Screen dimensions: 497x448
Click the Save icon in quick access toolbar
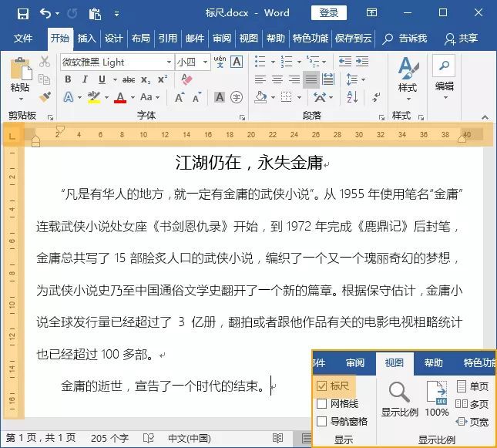pyautogui.click(x=23, y=14)
